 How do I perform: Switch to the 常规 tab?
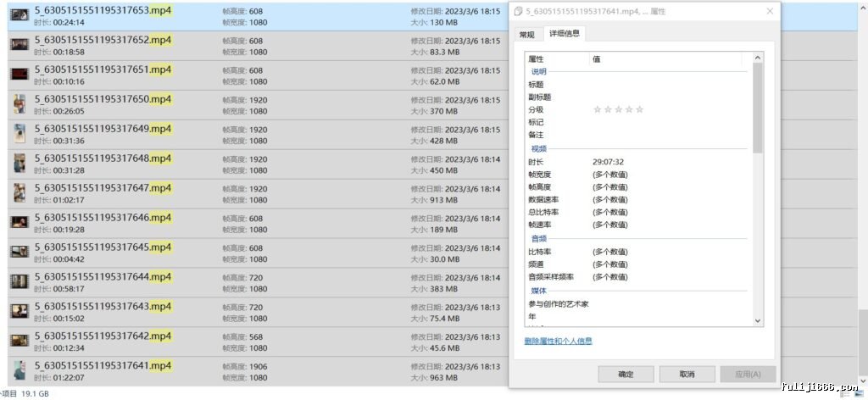[527, 35]
